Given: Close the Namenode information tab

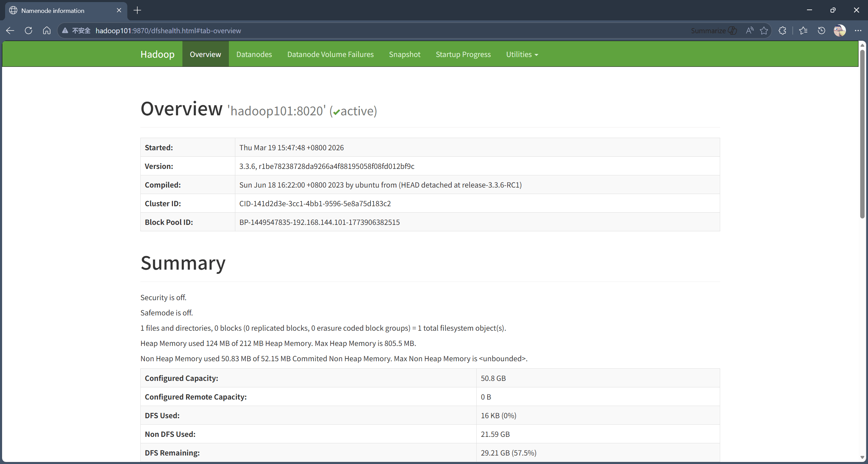Looking at the screenshot, I should (119, 11).
